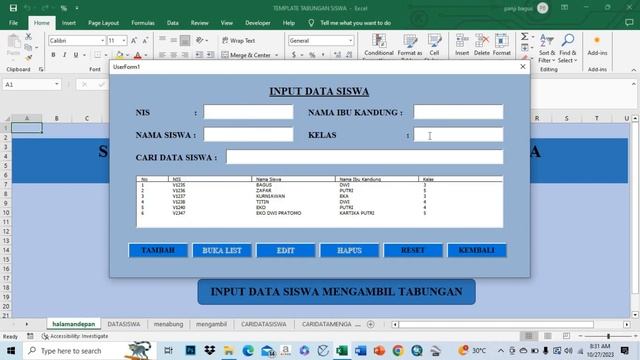Open the borders dropdown arrow
The image size is (640, 360).
pyautogui.click(x=106, y=55)
